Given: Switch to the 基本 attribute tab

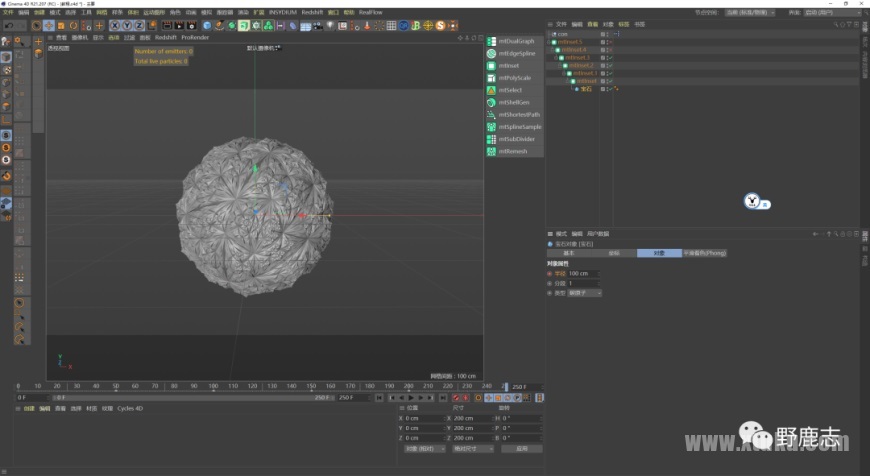Looking at the screenshot, I should click(569, 253).
